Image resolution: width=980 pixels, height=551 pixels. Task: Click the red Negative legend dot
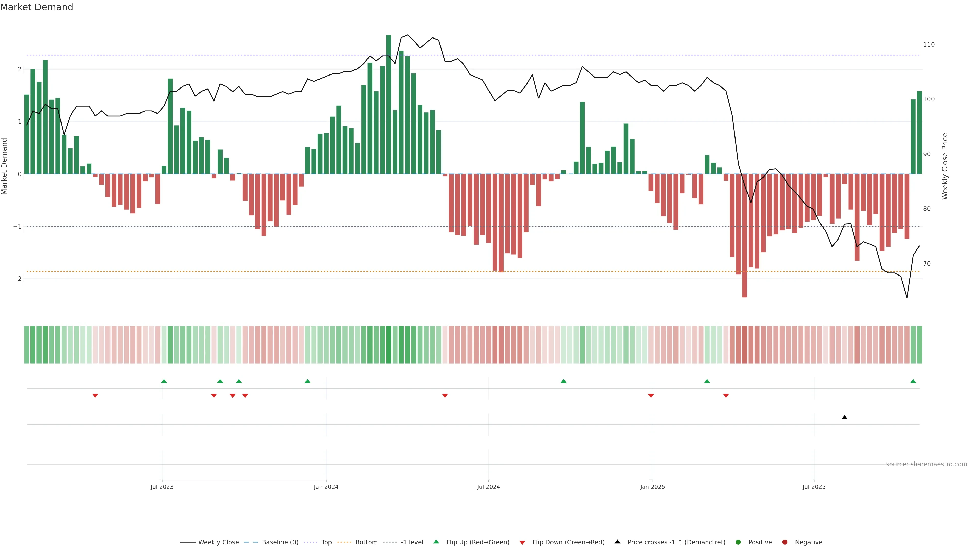785,542
